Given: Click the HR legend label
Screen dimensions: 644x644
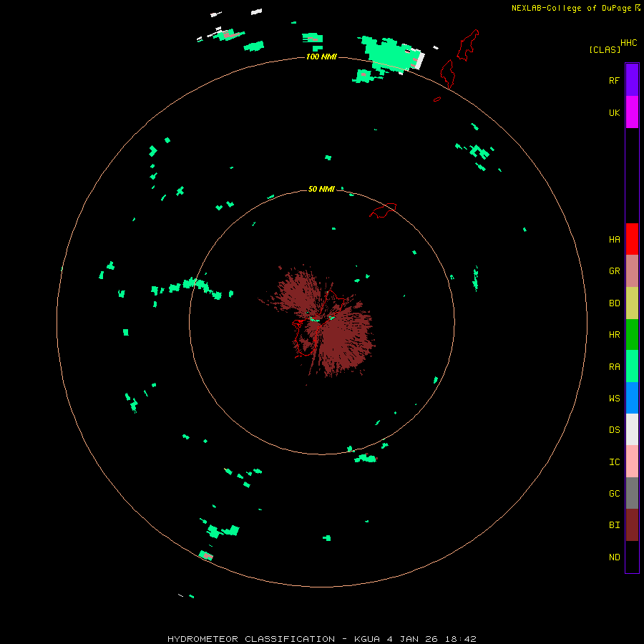Looking at the screenshot, I should tap(614, 335).
